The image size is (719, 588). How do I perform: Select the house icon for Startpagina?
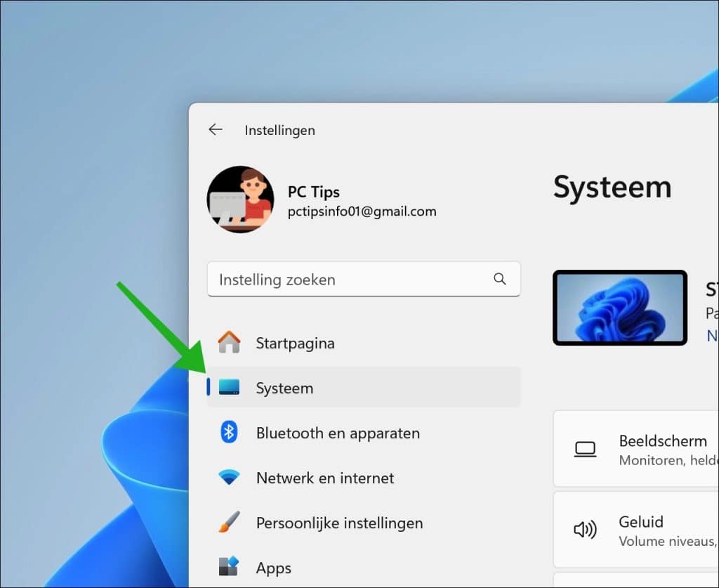click(x=229, y=342)
